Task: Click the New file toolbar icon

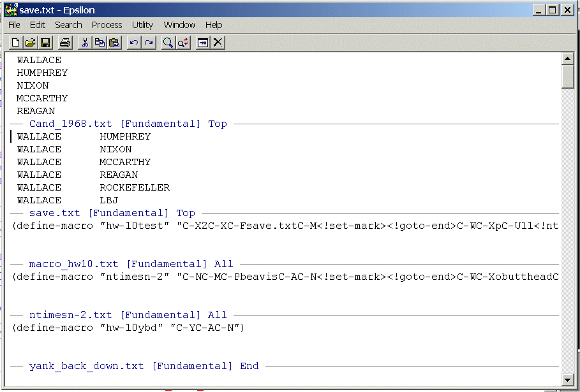Action: tap(16, 43)
